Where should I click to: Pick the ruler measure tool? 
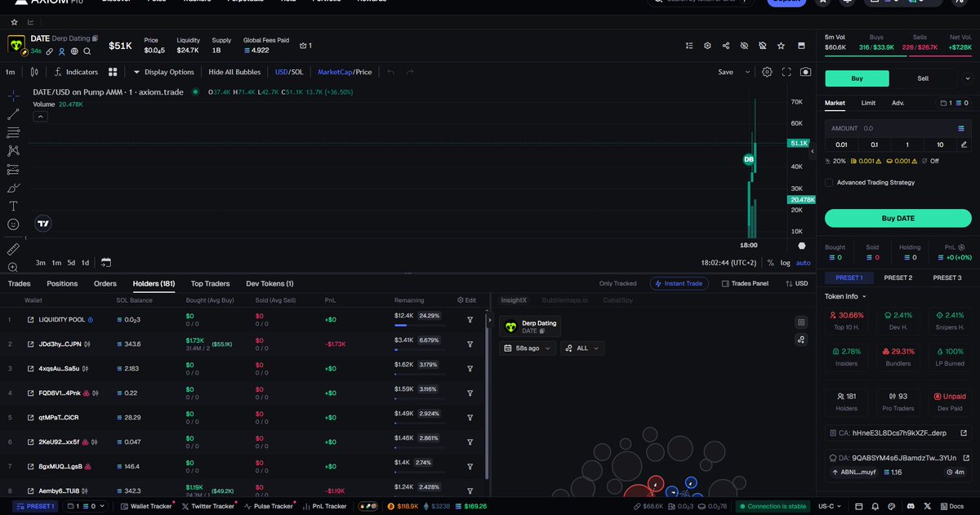(13, 248)
